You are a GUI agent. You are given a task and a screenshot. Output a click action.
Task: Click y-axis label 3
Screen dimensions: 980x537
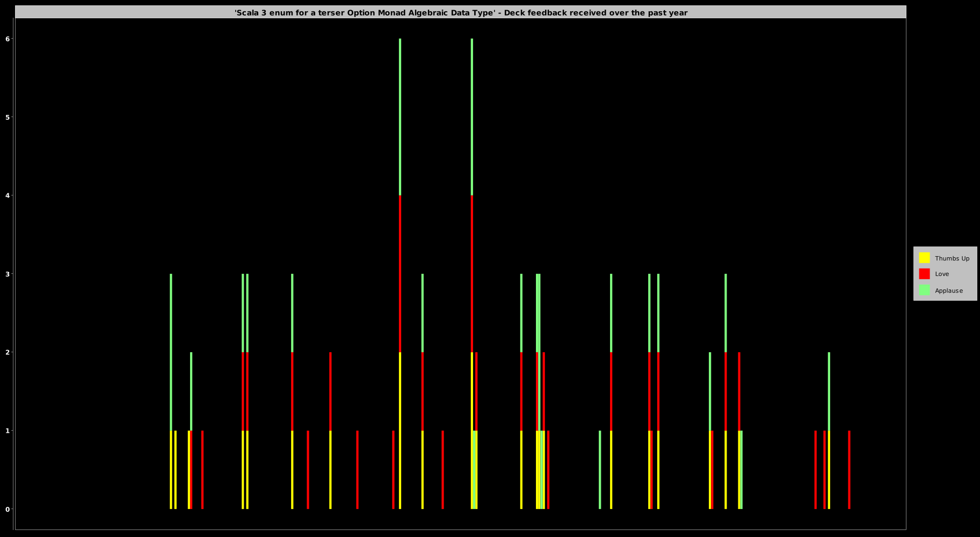pyautogui.click(x=8, y=274)
